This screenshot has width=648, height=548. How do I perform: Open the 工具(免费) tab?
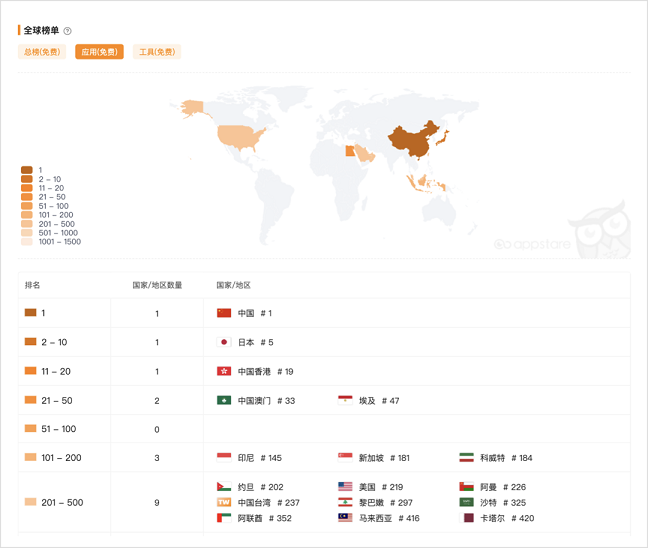point(157,52)
